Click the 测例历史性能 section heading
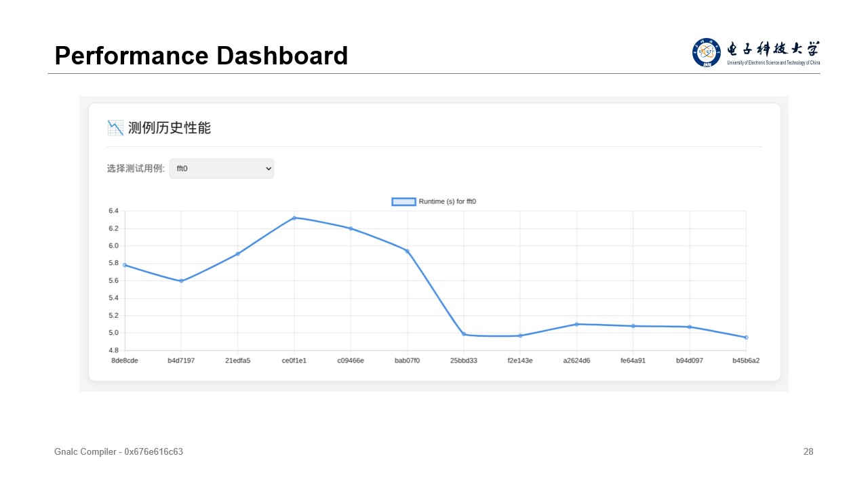 click(169, 127)
